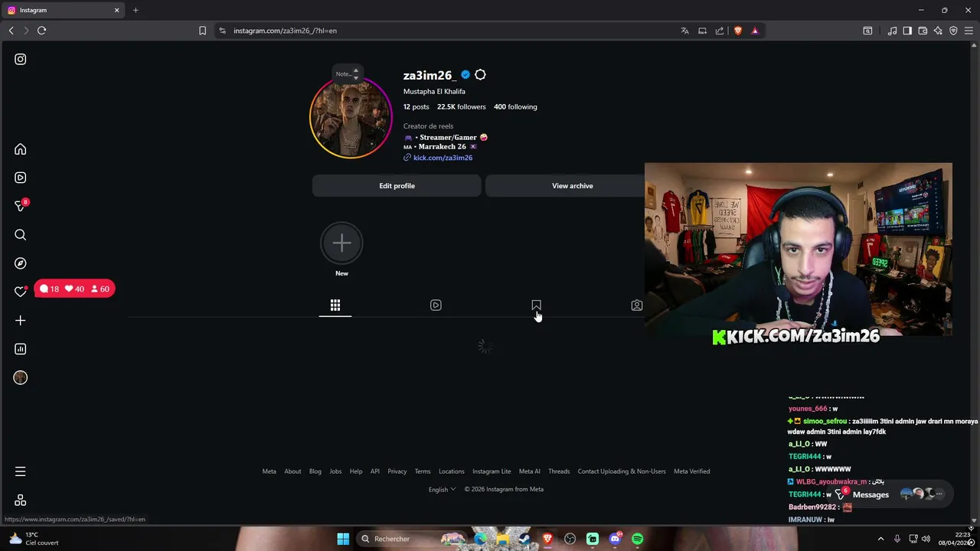The width and height of the screenshot is (980, 551).
Task: Click the Instagram logo in sidebar
Action: (x=21, y=59)
